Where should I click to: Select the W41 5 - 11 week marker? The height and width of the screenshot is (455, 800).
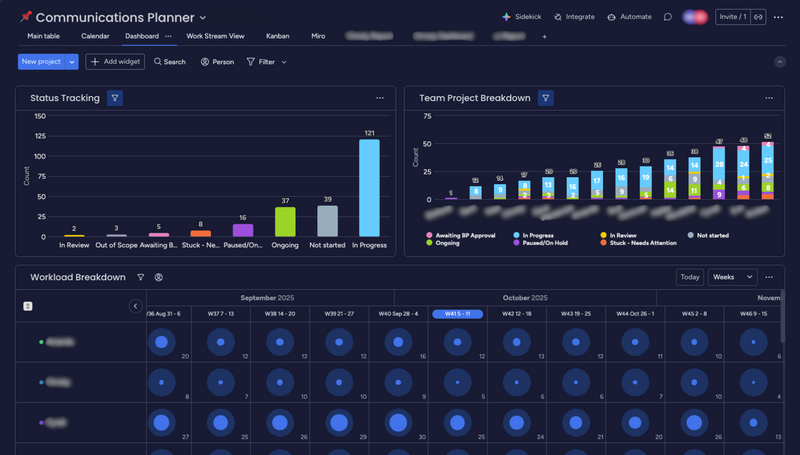click(457, 313)
